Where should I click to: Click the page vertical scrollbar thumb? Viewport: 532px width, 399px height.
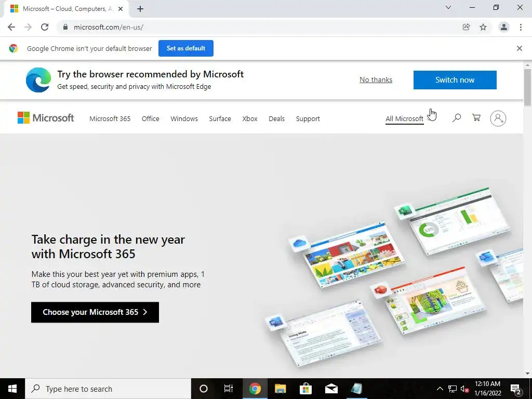527,87
